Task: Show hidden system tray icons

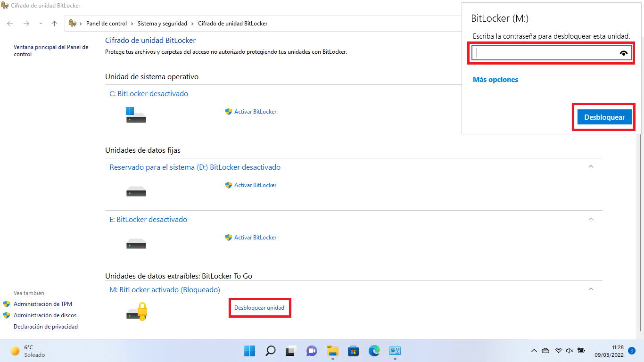Action: click(x=534, y=351)
